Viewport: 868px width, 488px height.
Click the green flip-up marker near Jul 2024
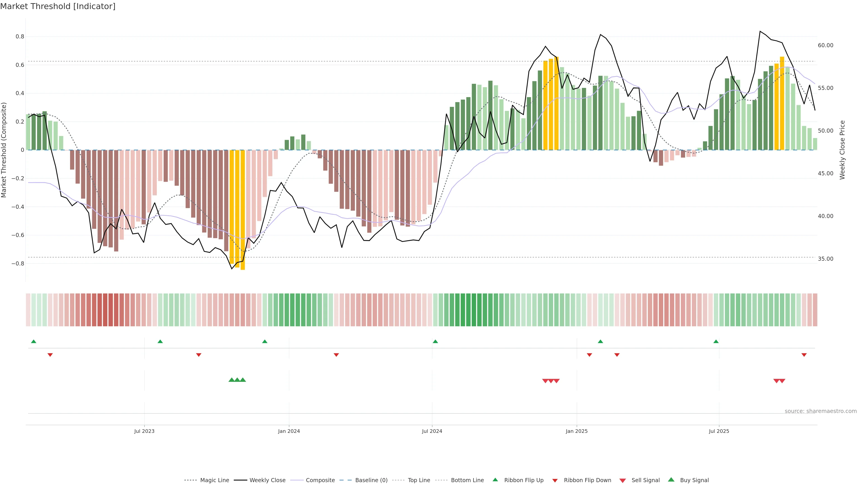[435, 342]
